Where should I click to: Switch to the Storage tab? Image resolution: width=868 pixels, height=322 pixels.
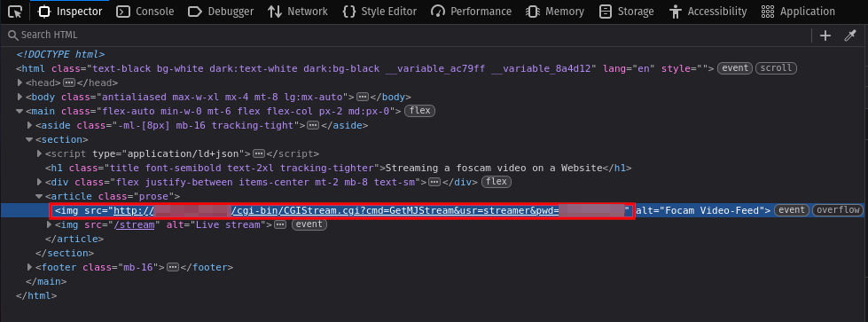pyautogui.click(x=626, y=11)
